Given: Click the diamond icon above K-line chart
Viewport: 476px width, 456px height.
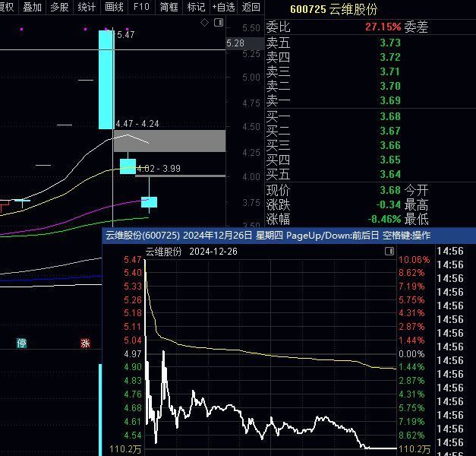Looking at the screenshot, I should point(204,22).
